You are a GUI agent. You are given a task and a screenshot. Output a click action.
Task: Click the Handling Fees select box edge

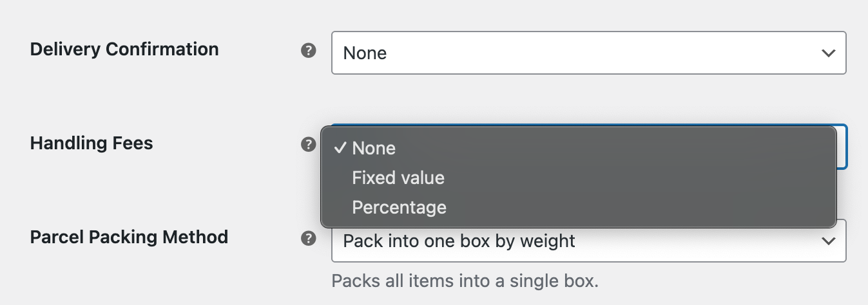842,147
